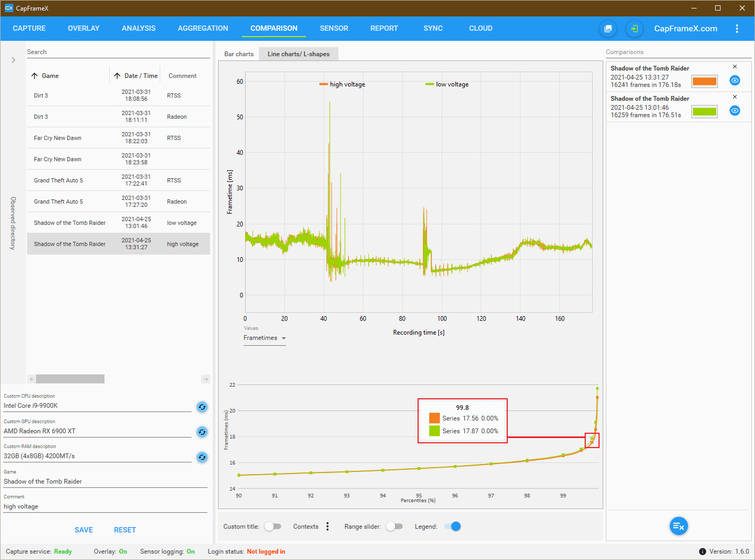Enable the Range slider switch
This screenshot has height=560, width=755.
394,527
